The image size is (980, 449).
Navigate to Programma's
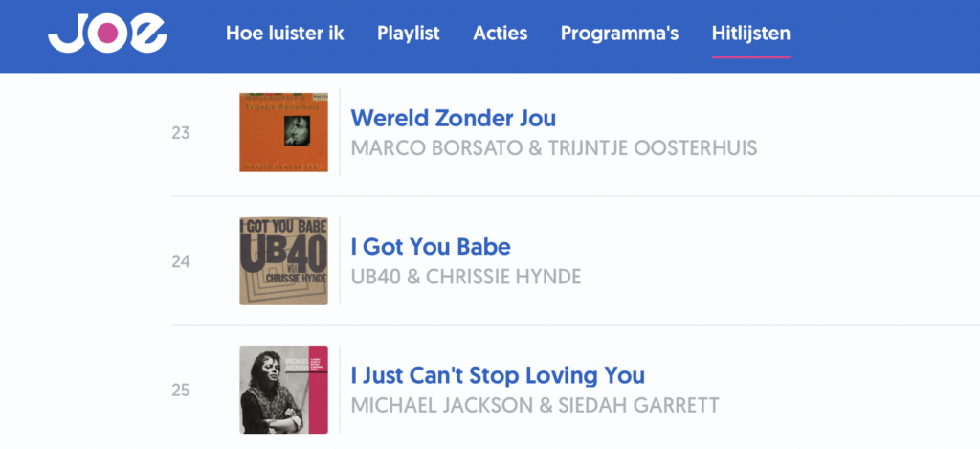pyautogui.click(x=619, y=34)
